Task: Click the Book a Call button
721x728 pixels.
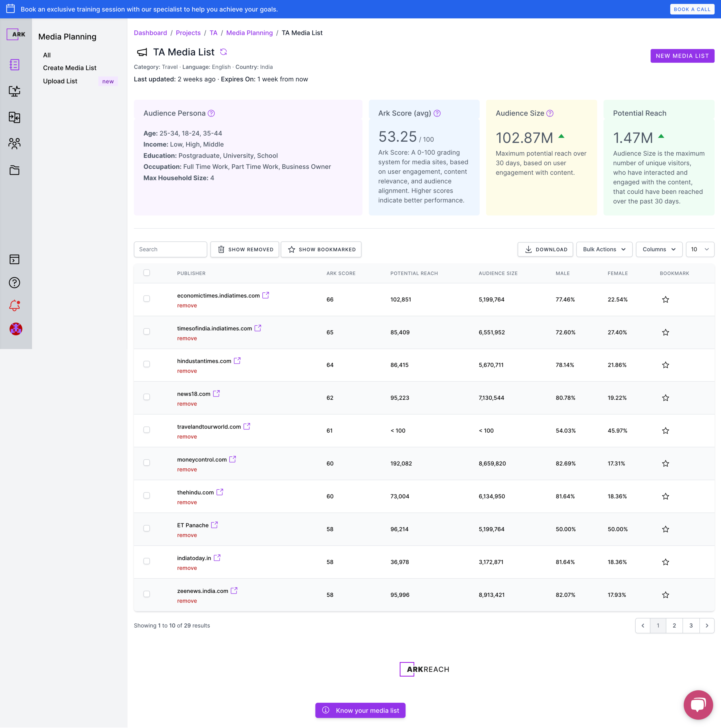Action: coord(692,9)
